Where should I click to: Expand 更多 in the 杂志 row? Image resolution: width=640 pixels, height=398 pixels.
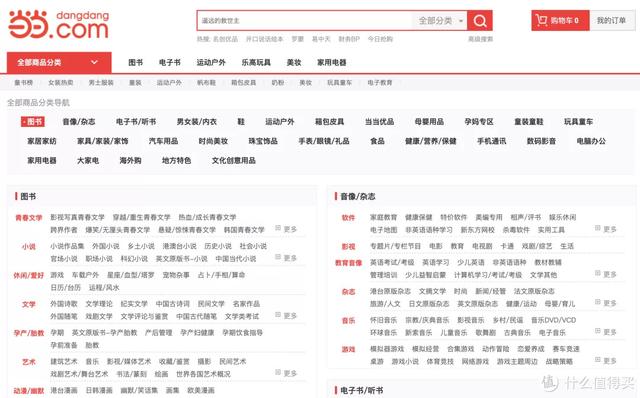pyautogui.click(x=606, y=303)
